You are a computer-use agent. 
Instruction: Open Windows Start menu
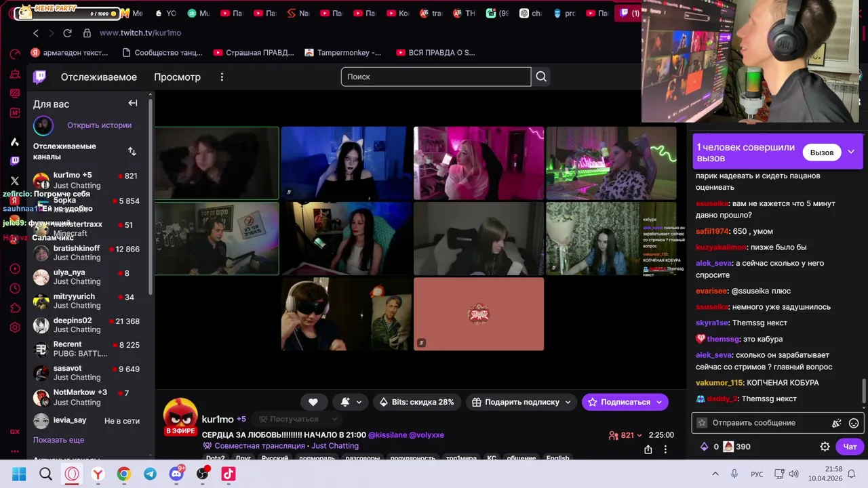click(x=19, y=474)
